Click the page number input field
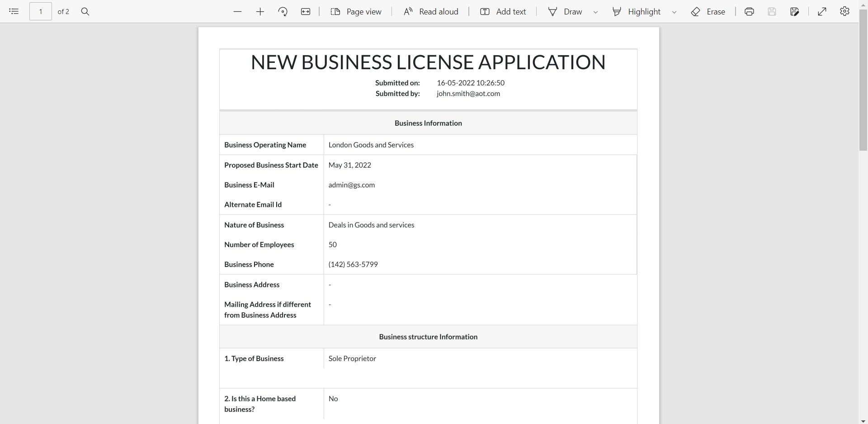Viewport: 868px width, 424px height. pyautogui.click(x=41, y=11)
